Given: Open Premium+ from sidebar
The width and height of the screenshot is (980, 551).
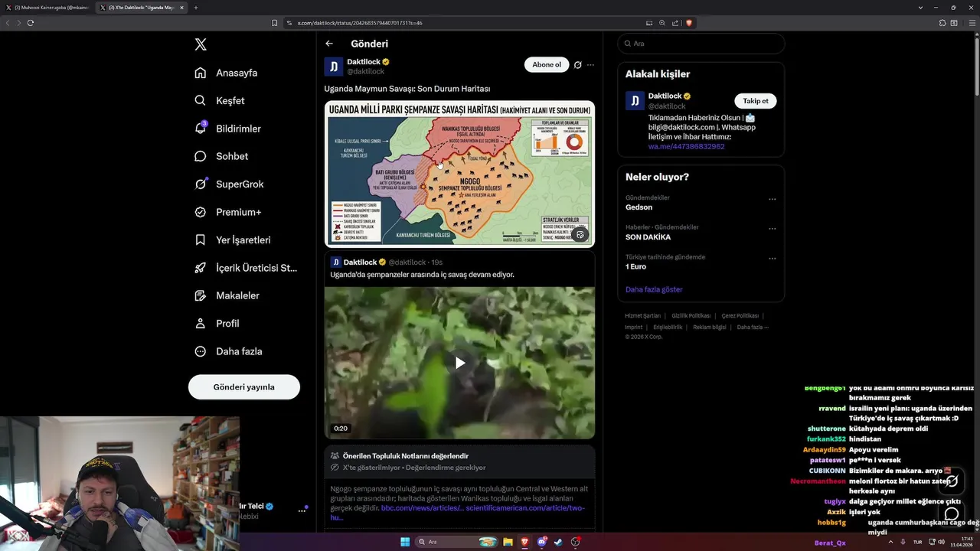Looking at the screenshot, I should tap(227, 212).
